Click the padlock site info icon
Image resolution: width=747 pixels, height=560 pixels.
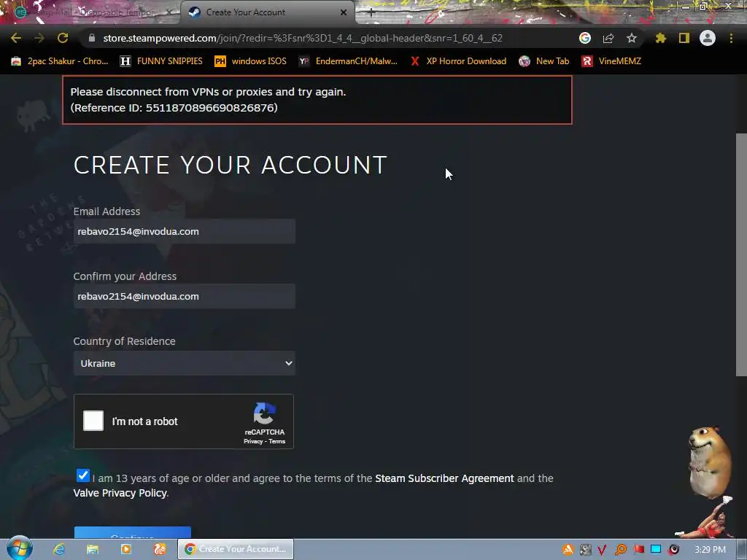(92, 38)
